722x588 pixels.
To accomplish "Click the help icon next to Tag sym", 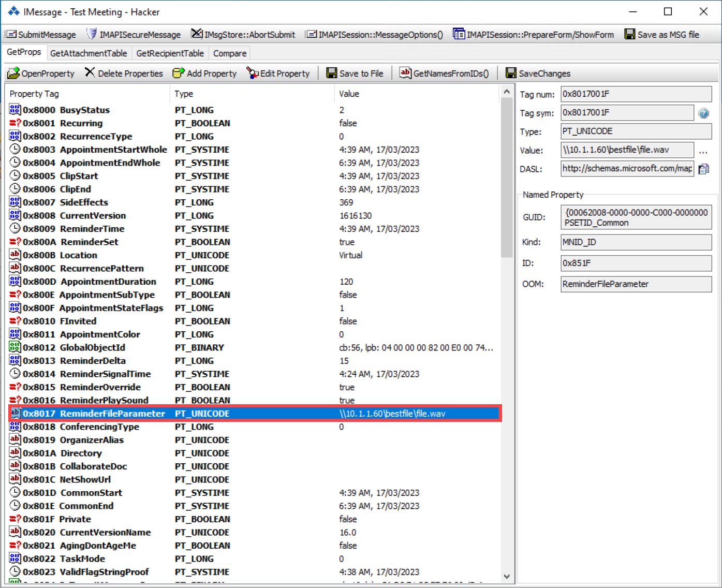I will [x=703, y=113].
